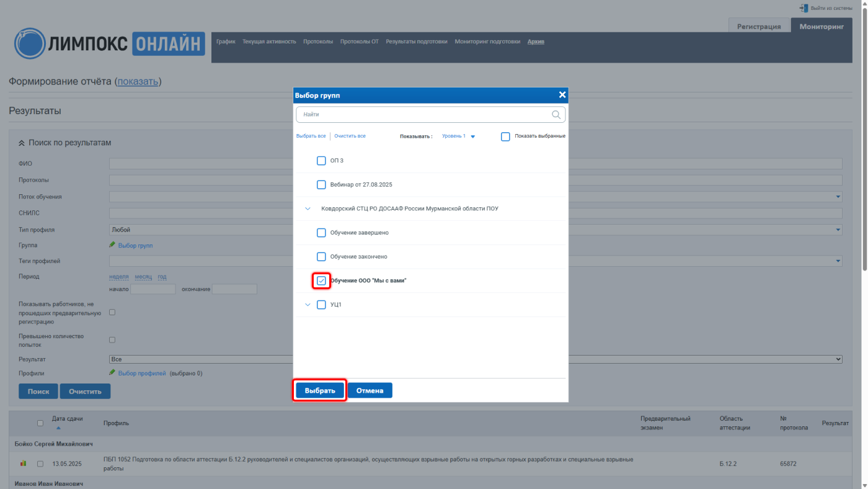Click the Выбрать button
Image resolution: width=868 pixels, height=489 pixels.
(x=320, y=390)
